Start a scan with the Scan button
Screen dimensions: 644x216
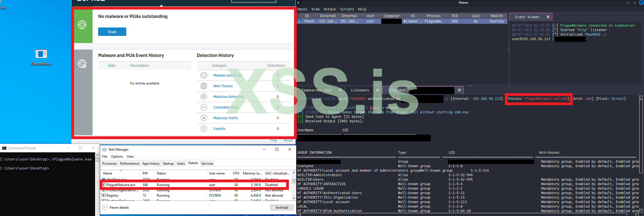(112, 32)
